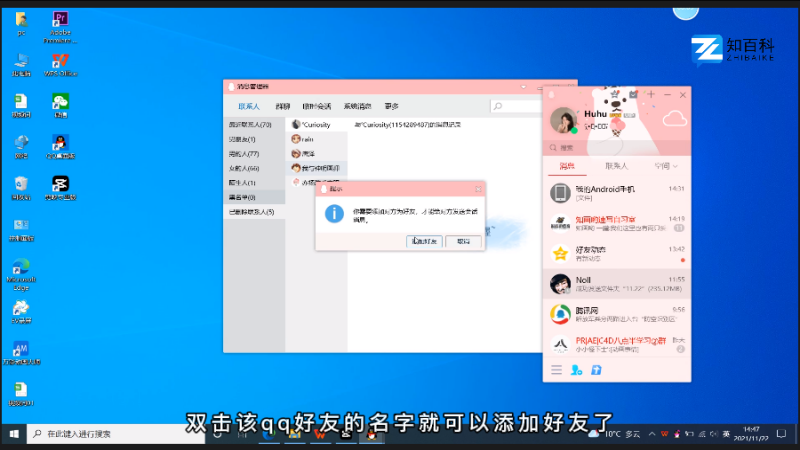This screenshot has width=800, height=450.
Task: Open the pc desktop icon
Action: tap(21, 23)
